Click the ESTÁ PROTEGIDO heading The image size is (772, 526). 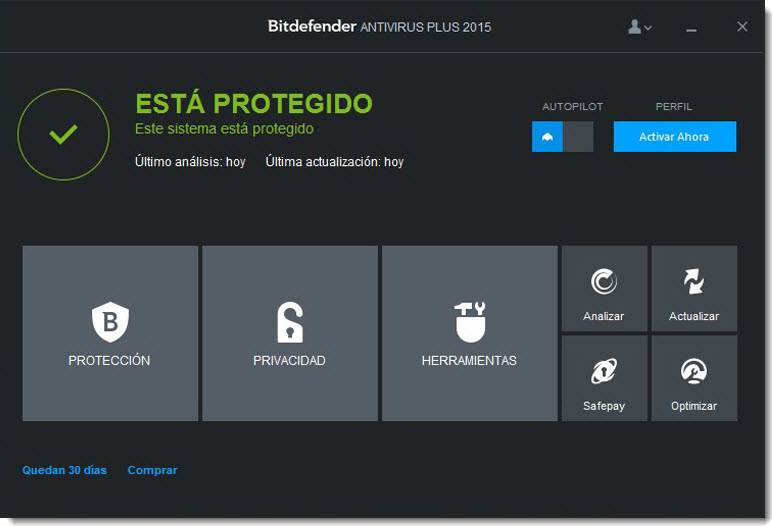(x=254, y=103)
